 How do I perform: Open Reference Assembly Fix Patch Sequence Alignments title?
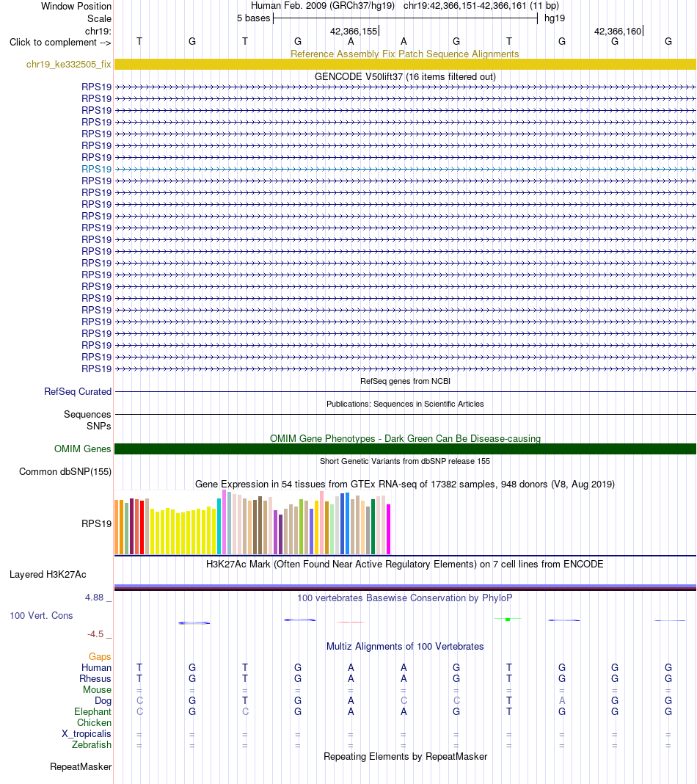click(405, 54)
